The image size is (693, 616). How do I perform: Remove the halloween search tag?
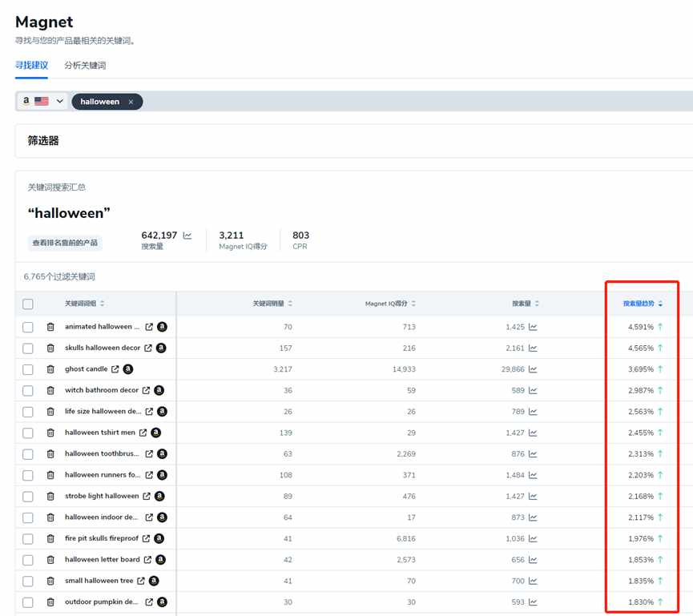[x=131, y=102]
